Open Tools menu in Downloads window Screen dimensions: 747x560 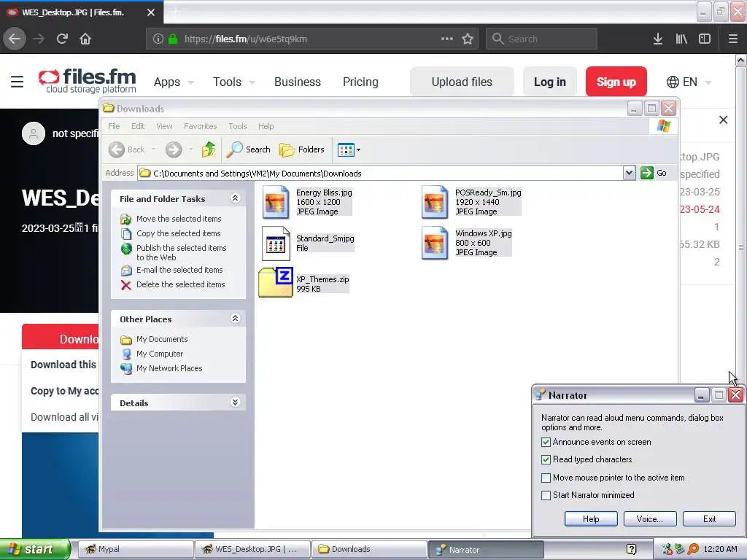pos(237,126)
